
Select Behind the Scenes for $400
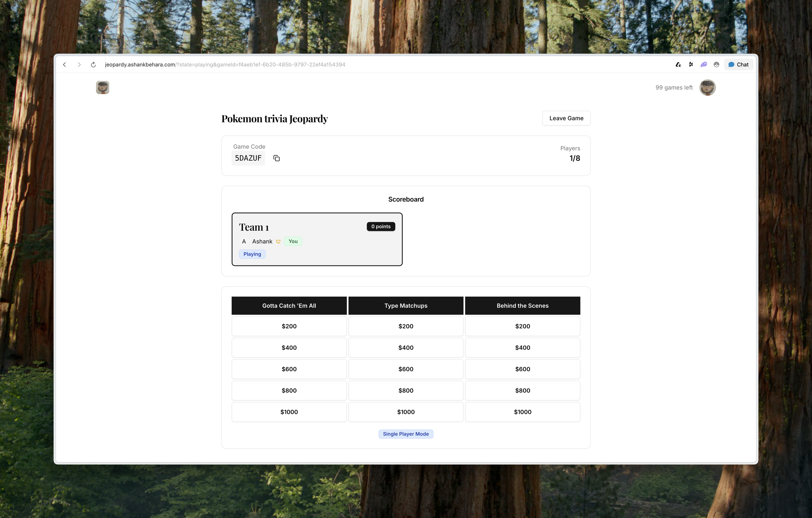(523, 348)
